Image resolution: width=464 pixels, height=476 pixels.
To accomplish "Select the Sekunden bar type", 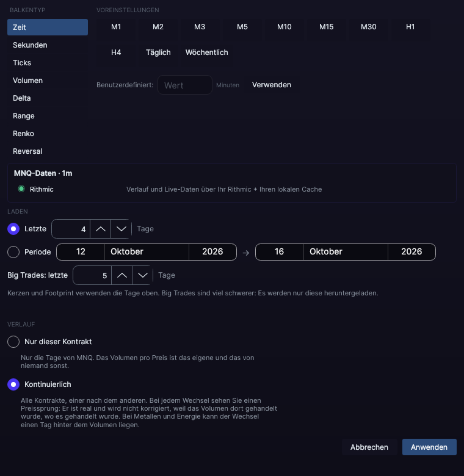I will [48, 45].
